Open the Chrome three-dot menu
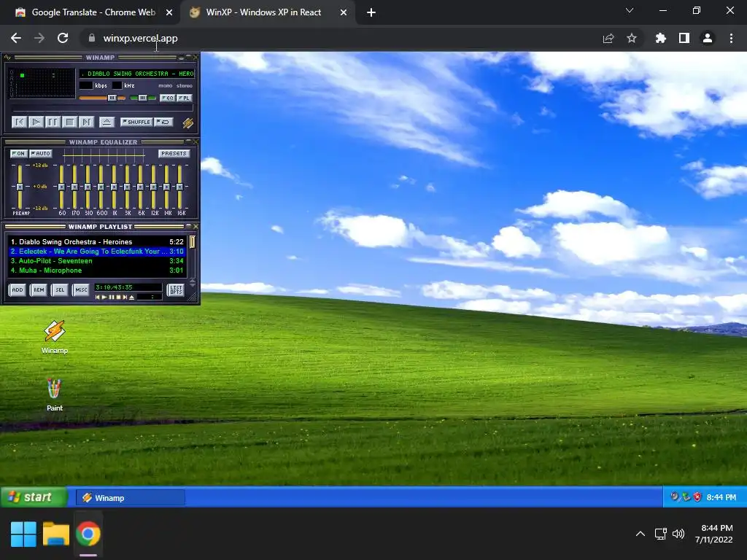Screen dimensions: 747x560 coord(731,38)
